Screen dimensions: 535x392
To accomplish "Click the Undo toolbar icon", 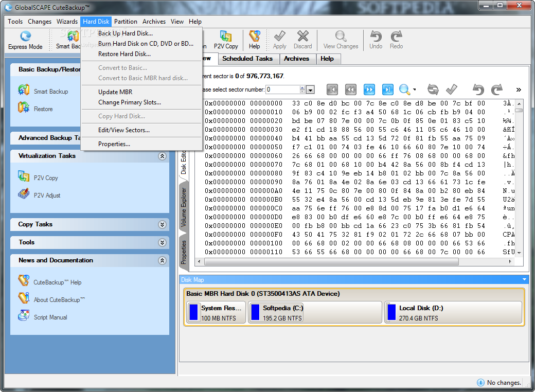I will (x=376, y=40).
